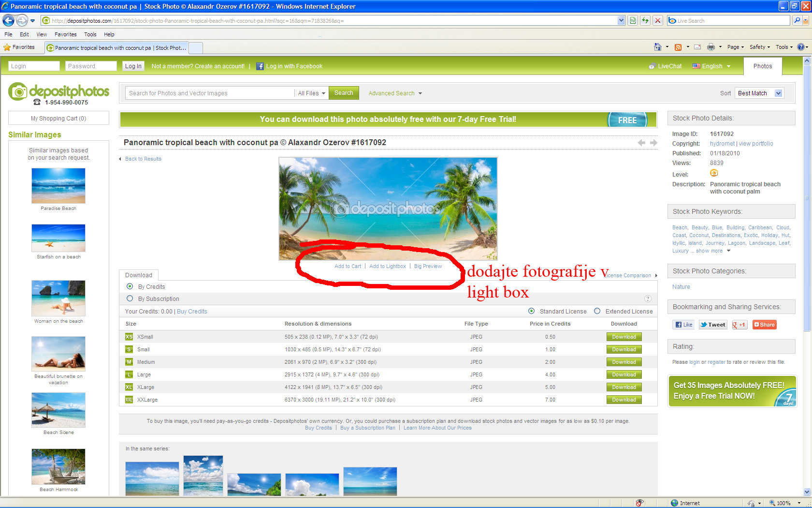Viewport: 812px width, 508px height.
Task: Click the browser Back arrow button
Action: pos(8,20)
